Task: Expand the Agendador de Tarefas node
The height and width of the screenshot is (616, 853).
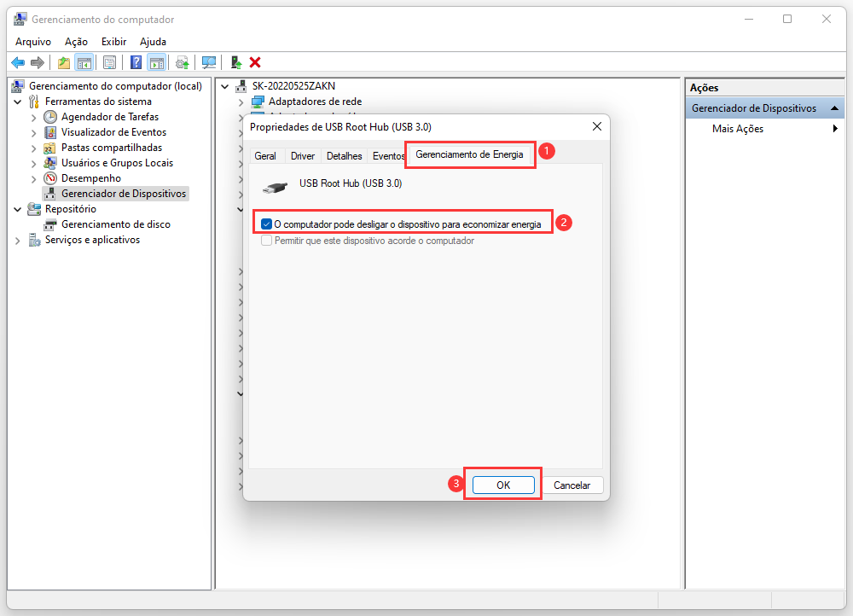Action: point(34,117)
